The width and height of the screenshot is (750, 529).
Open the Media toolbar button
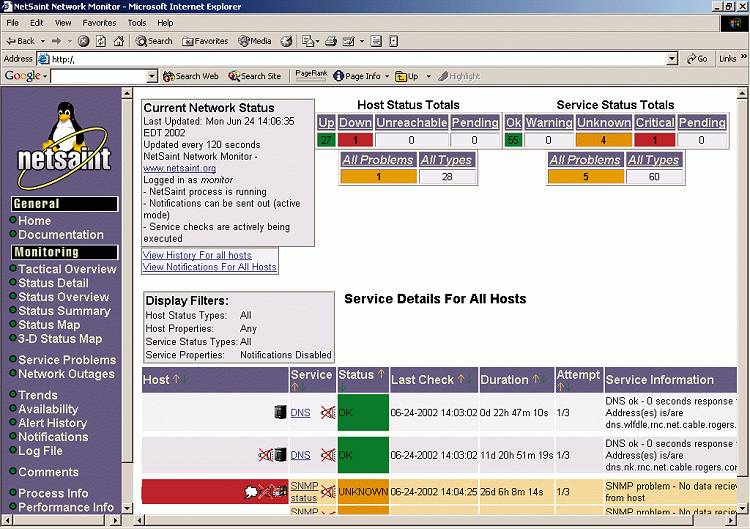click(x=255, y=41)
